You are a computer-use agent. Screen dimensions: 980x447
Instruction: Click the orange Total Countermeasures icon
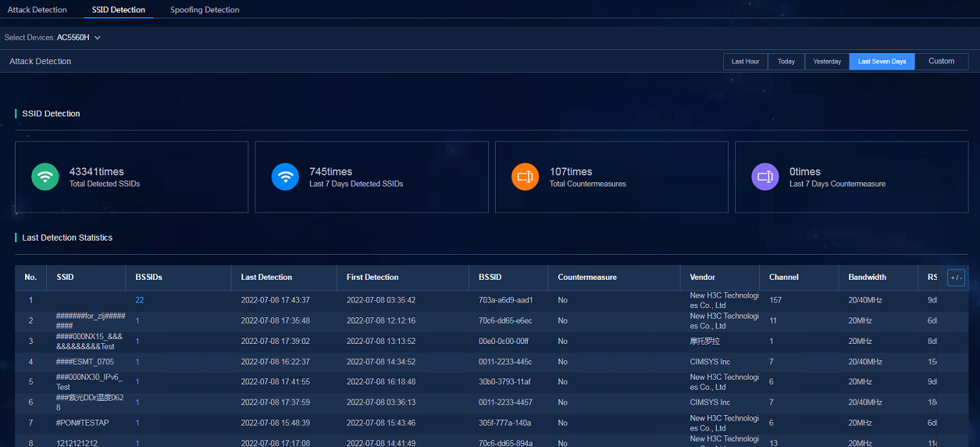525,177
